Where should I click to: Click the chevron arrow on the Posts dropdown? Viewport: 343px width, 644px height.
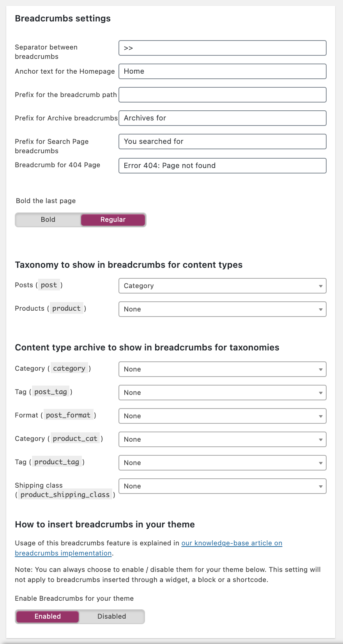320,286
